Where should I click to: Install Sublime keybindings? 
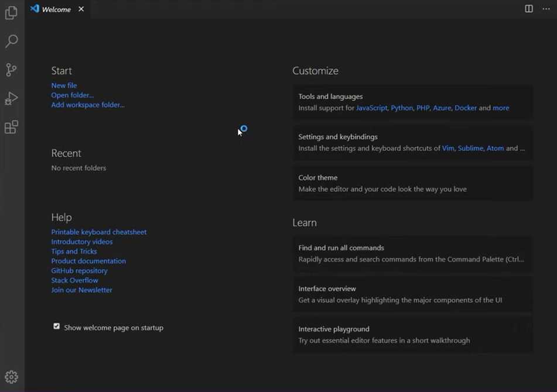click(x=470, y=148)
